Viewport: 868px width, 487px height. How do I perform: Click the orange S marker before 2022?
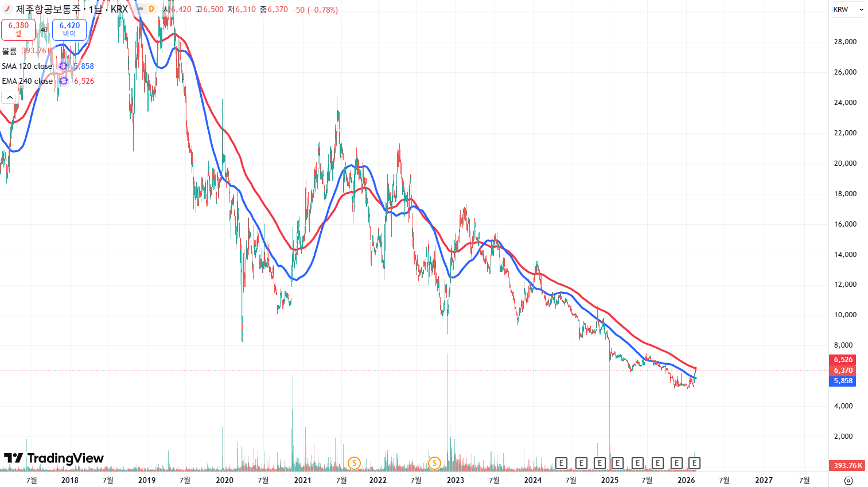click(x=354, y=463)
